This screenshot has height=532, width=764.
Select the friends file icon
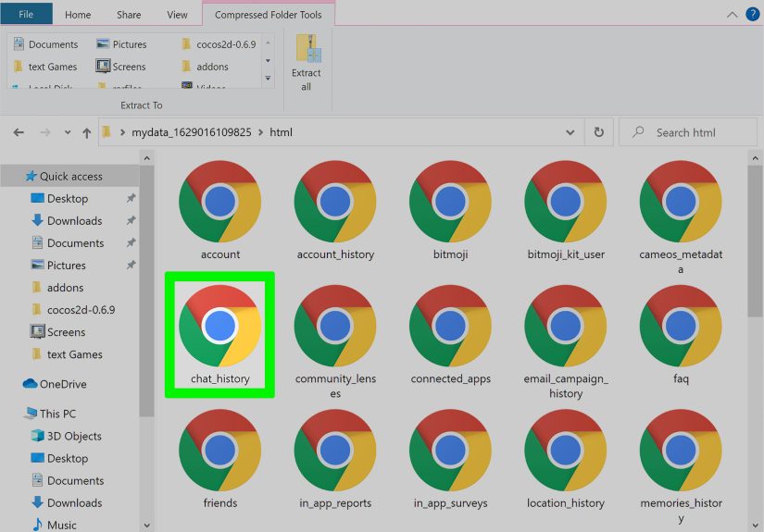pyautogui.click(x=219, y=451)
